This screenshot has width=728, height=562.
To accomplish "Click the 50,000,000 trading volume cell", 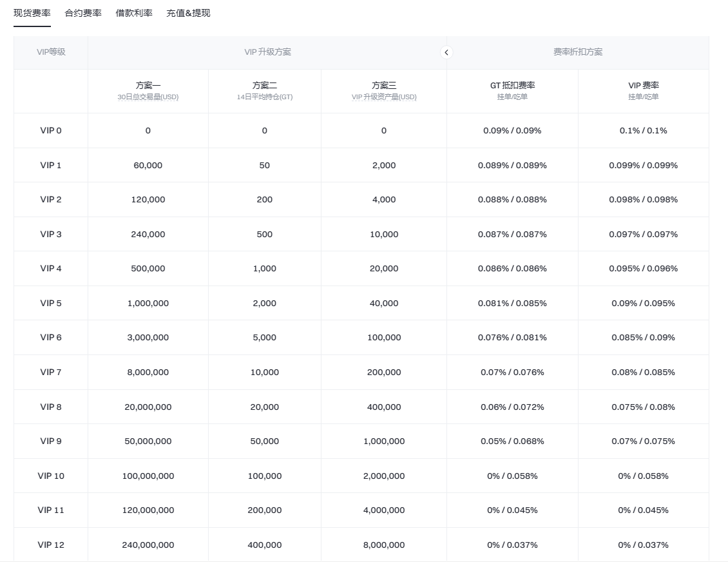I will (148, 441).
